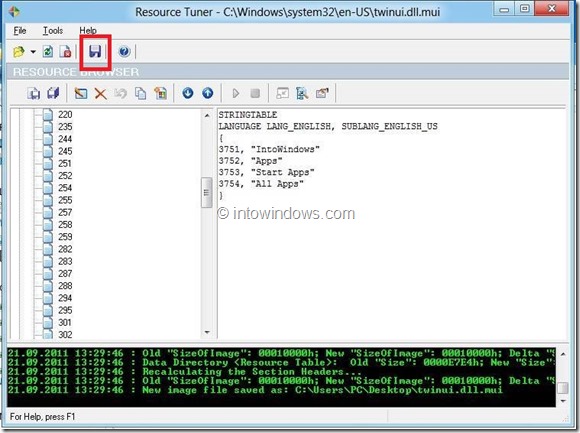Image resolution: width=580 pixels, height=433 pixels.
Task: Click the log panel scrollbar up arrow
Action: click(x=563, y=354)
